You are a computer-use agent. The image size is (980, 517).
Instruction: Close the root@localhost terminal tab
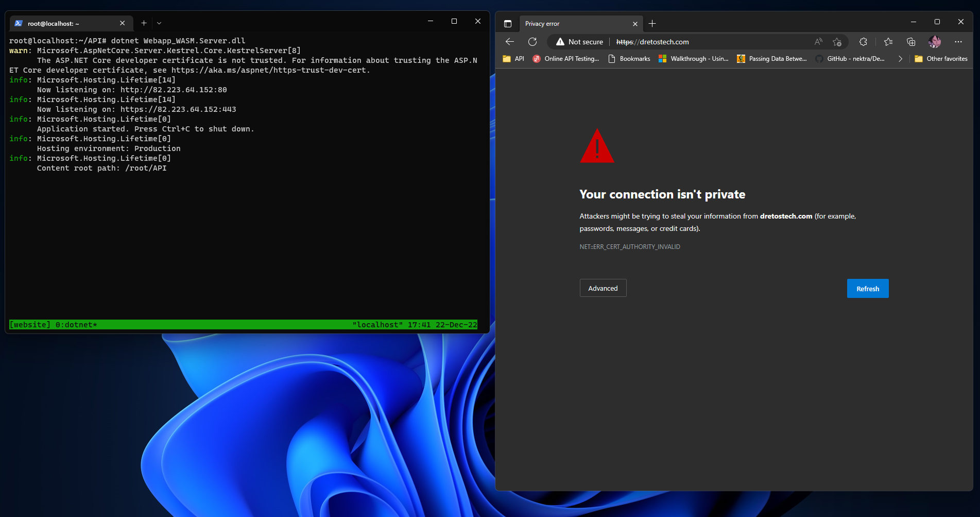(x=122, y=23)
